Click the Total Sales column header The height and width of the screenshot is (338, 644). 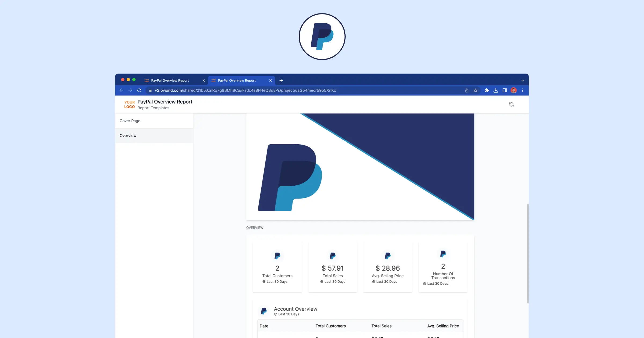(x=381, y=326)
